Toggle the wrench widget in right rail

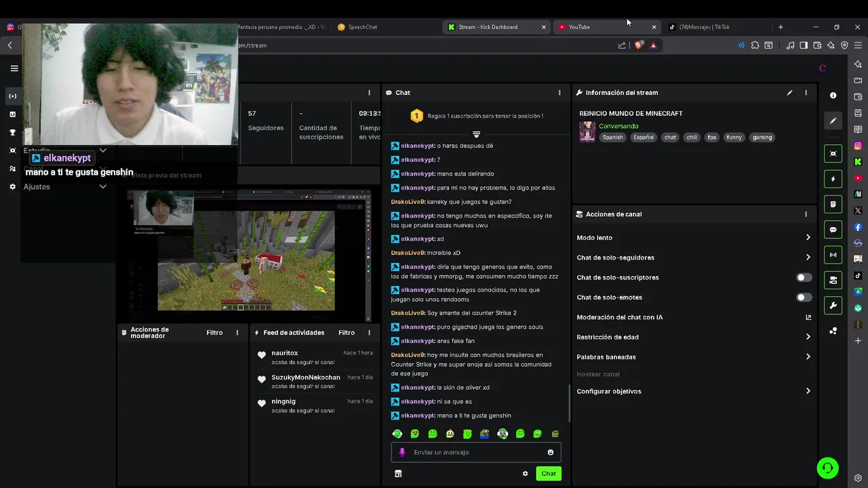(833, 306)
